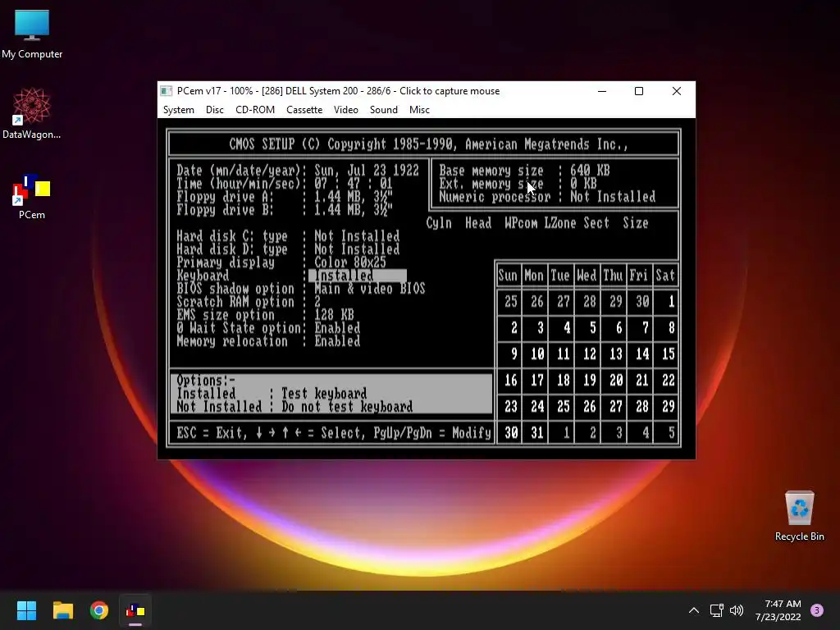Open File Explorer from the taskbar
This screenshot has height=630, width=840.
click(62, 610)
